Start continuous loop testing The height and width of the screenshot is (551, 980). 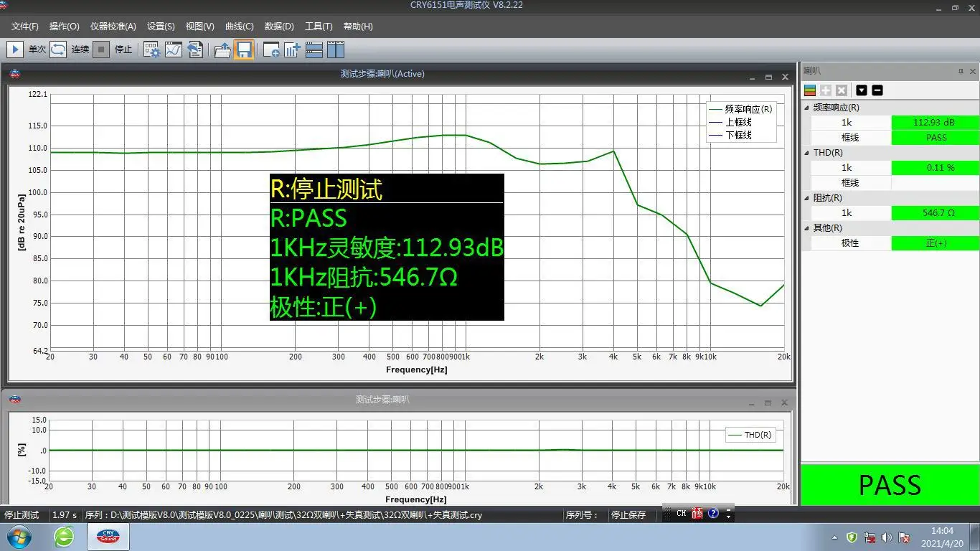tap(58, 50)
